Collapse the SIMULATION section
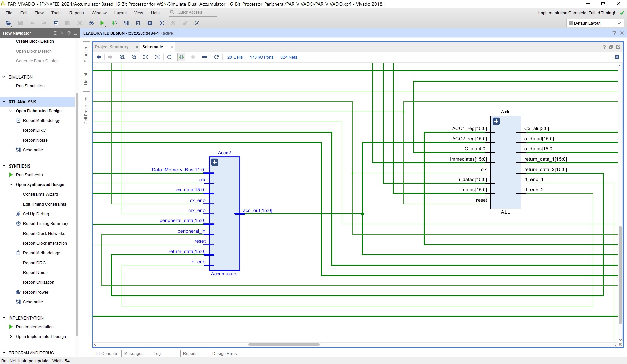The height and width of the screenshot is (364, 627). click(4, 77)
